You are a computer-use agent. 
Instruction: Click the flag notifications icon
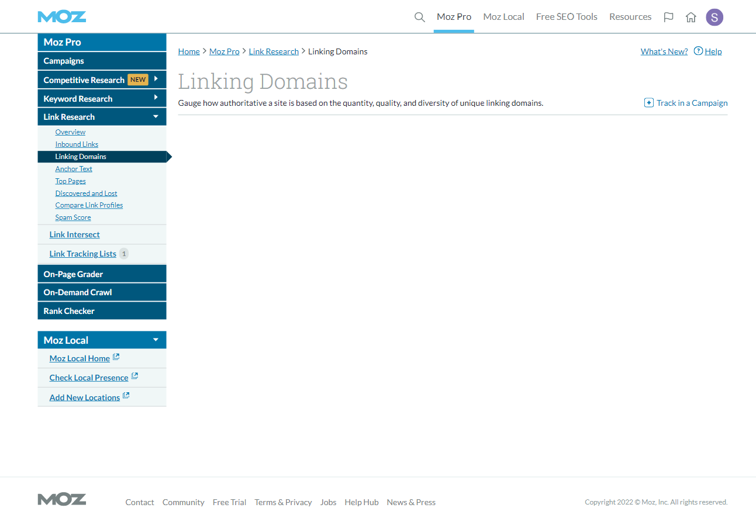[x=668, y=17]
